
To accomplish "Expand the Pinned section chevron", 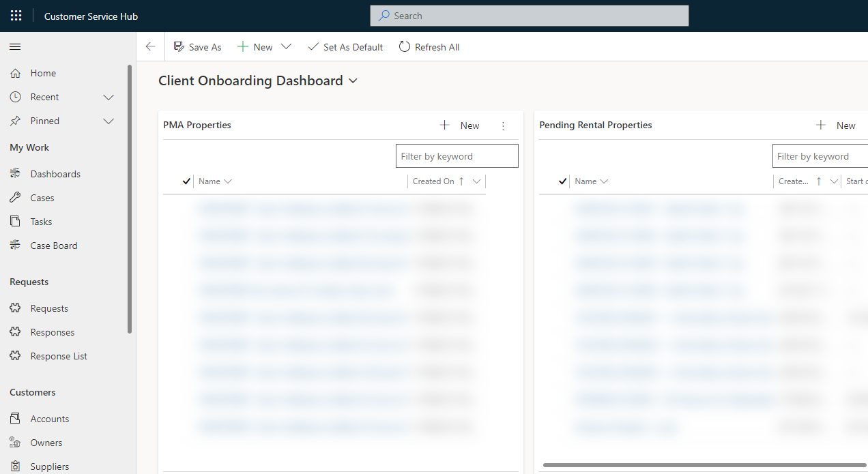I will point(108,121).
